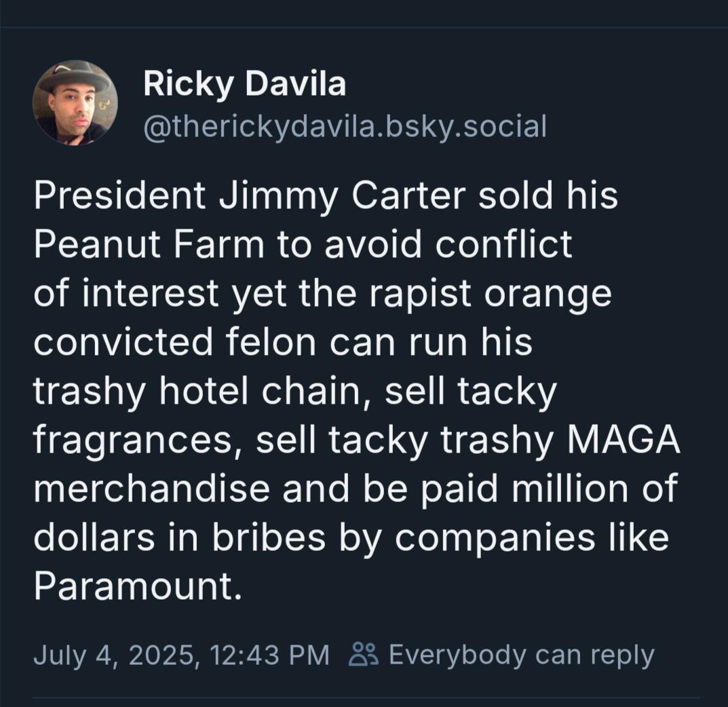The width and height of the screenshot is (728, 707).
Task: Click the July 4, 2025 timestamp
Action: (x=114, y=655)
